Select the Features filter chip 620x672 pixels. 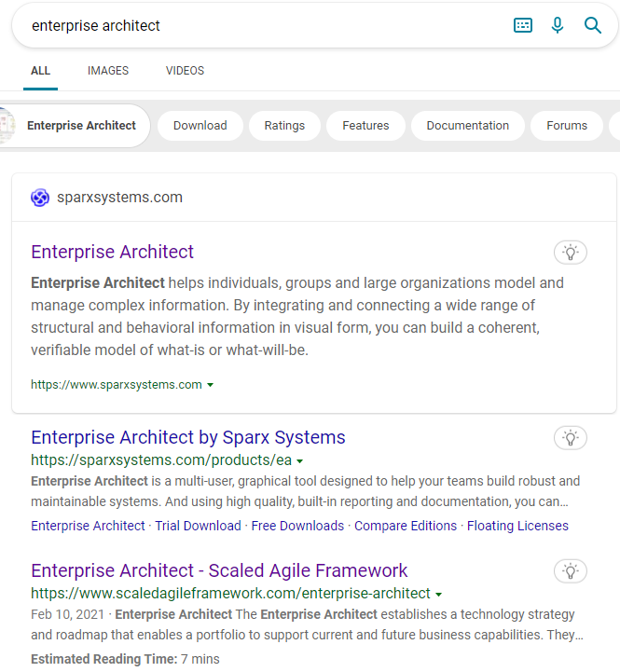pyautogui.click(x=365, y=126)
